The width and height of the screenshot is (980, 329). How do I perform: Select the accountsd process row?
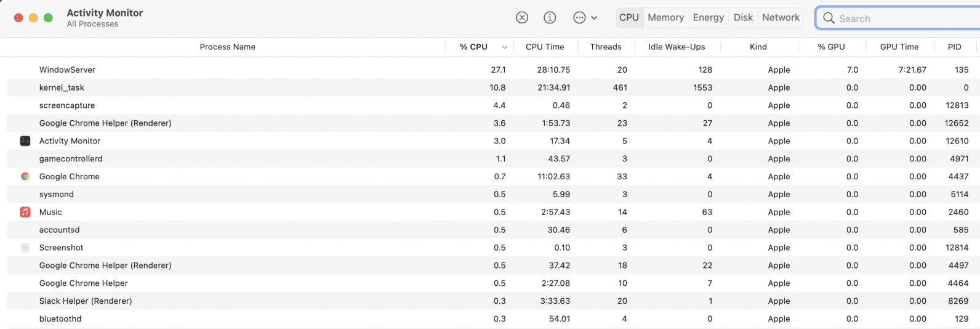point(492,230)
